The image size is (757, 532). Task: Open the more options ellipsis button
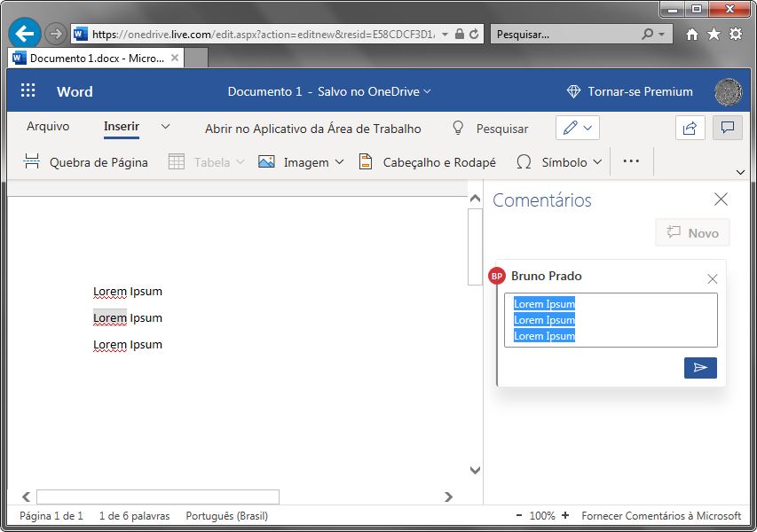(631, 161)
